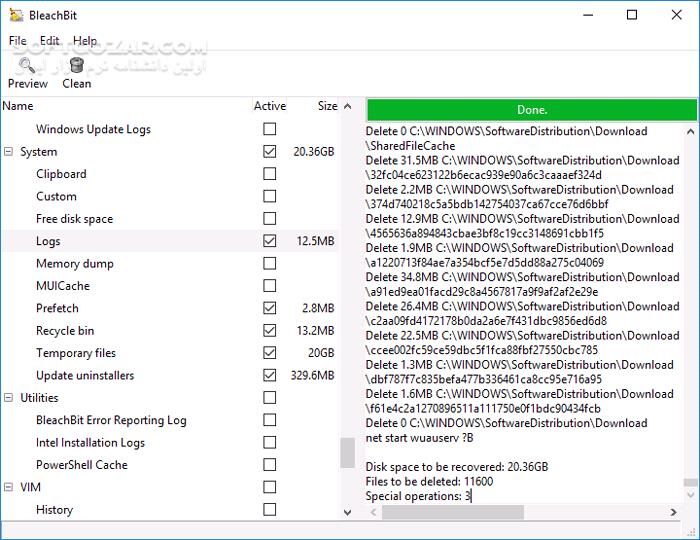Enable the VIM History checkbox
The width and height of the screenshot is (700, 540).
point(270,509)
